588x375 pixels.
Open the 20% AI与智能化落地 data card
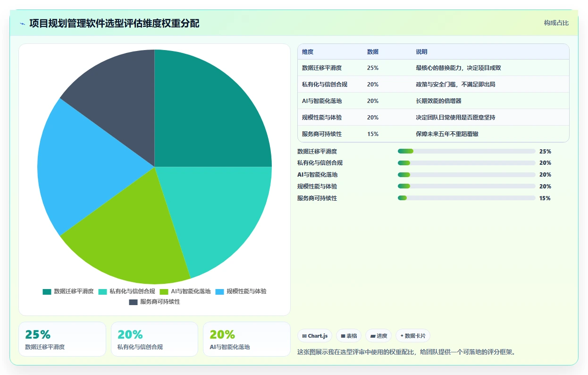click(x=247, y=339)
